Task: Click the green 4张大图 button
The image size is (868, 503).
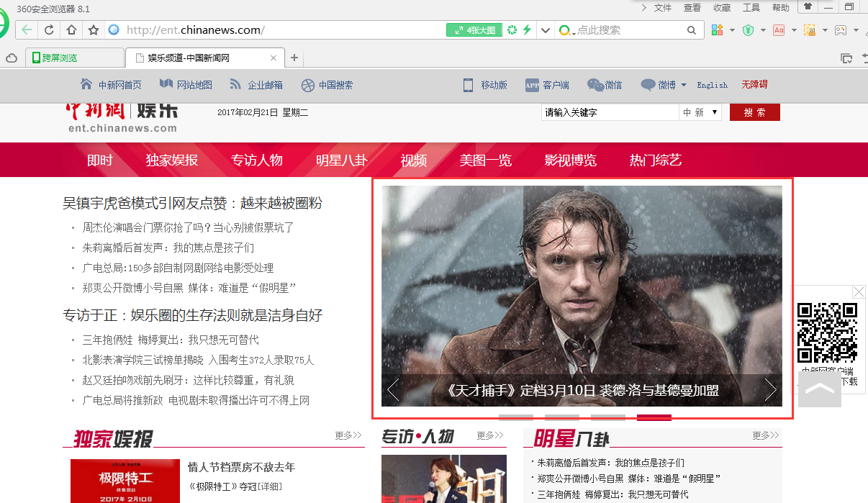Action: pos(474,30)
